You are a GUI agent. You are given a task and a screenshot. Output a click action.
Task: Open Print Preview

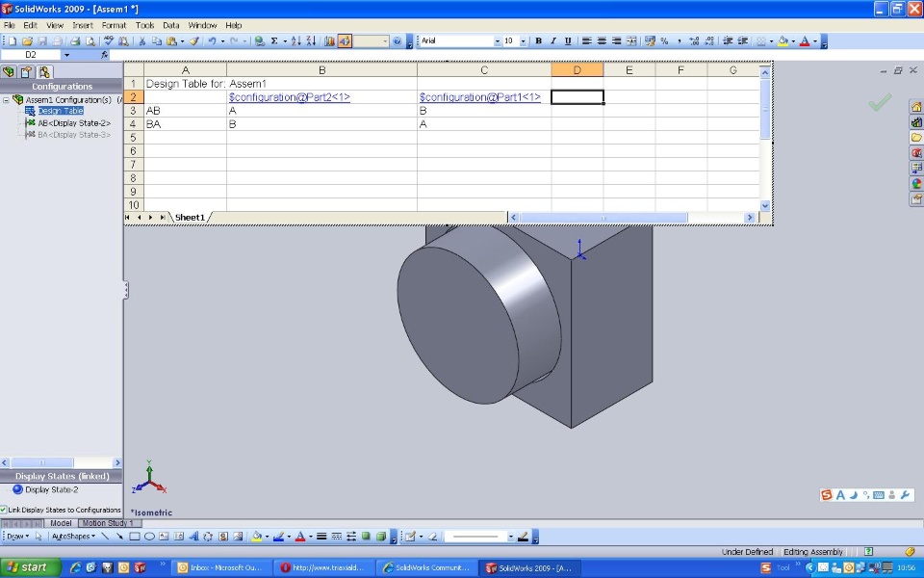coord(90,41)
